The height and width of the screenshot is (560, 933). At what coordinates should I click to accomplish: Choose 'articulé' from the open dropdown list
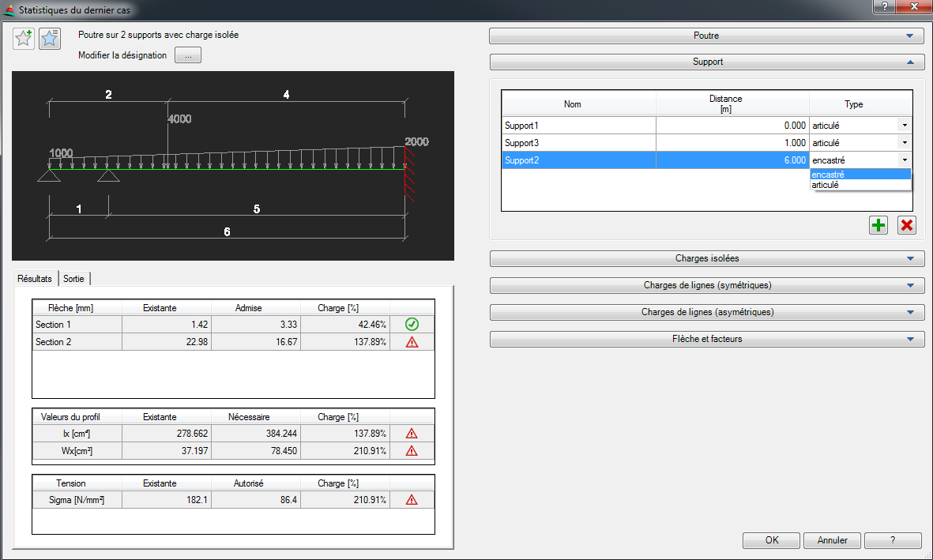pos(826,185)
